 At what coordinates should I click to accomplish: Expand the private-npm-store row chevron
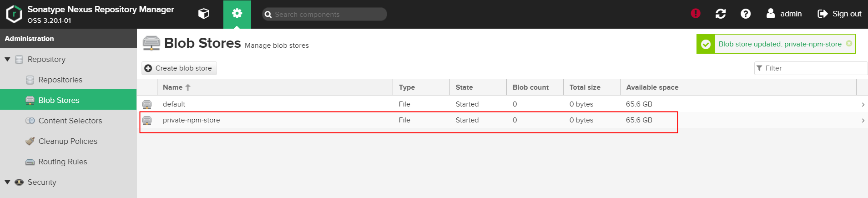pos(863,121)
